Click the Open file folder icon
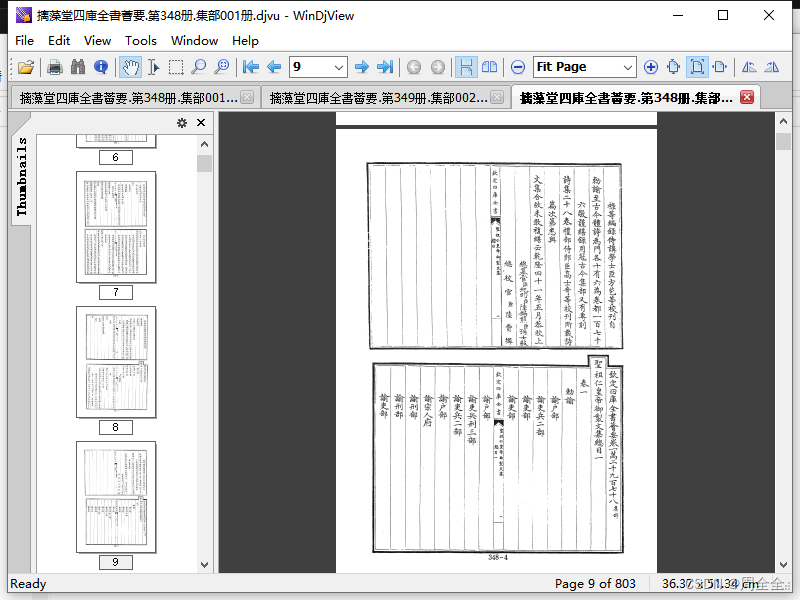The height and width of the screenshot is (600, 800). tap(26, 67)
